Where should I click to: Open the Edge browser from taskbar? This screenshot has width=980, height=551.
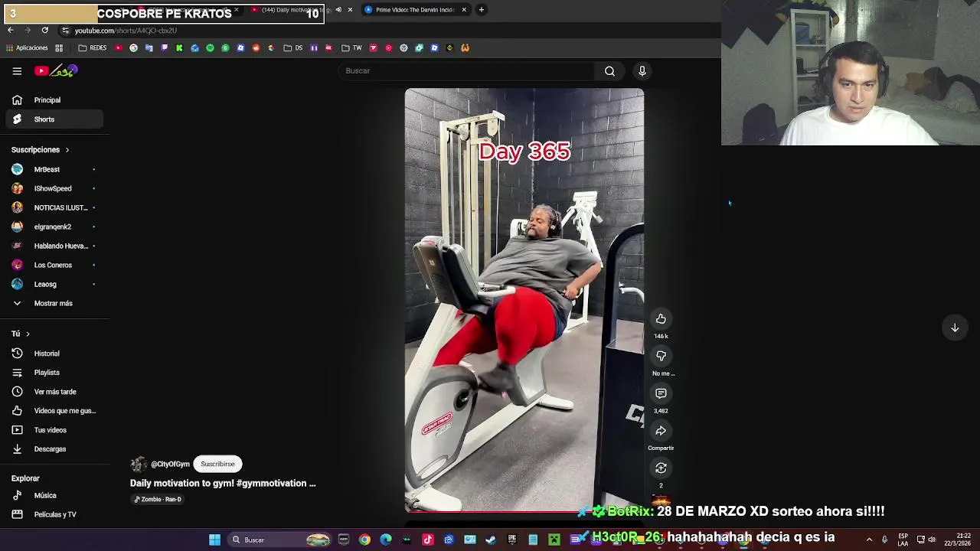386,540
